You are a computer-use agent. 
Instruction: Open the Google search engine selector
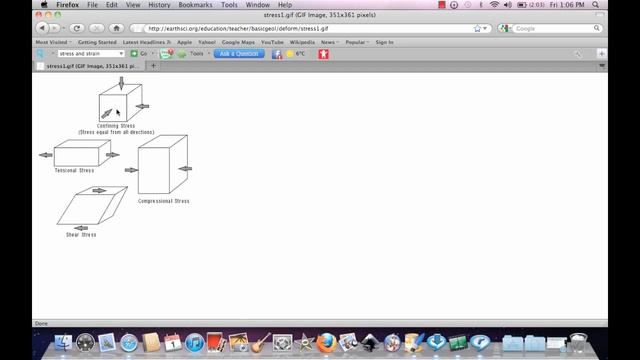[505, 29]
